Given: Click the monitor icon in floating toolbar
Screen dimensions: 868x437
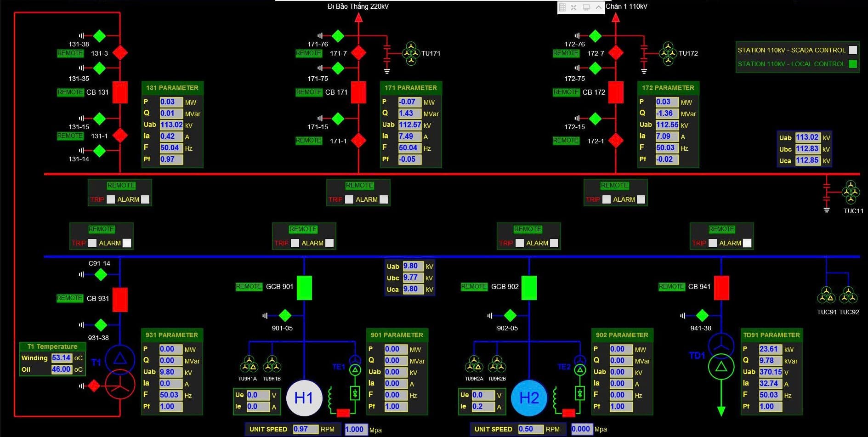Looking at the screenshot, I should click(586, 7).
